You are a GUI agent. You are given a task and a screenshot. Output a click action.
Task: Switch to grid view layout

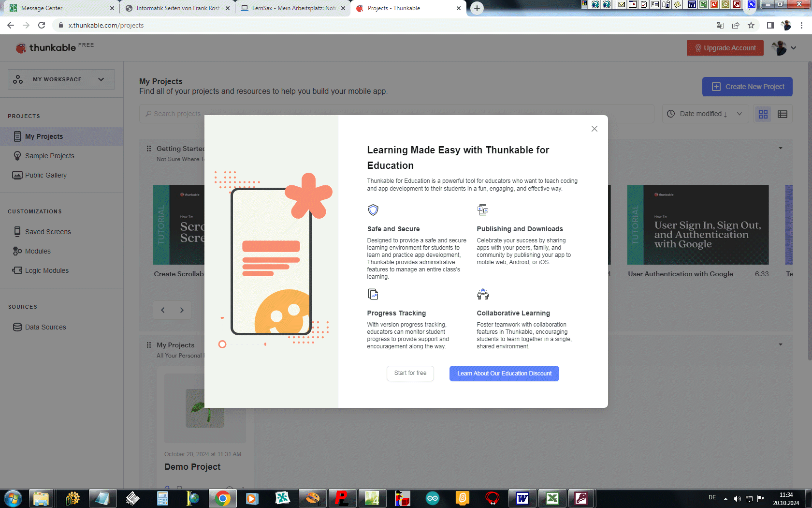tap(763, 114)
